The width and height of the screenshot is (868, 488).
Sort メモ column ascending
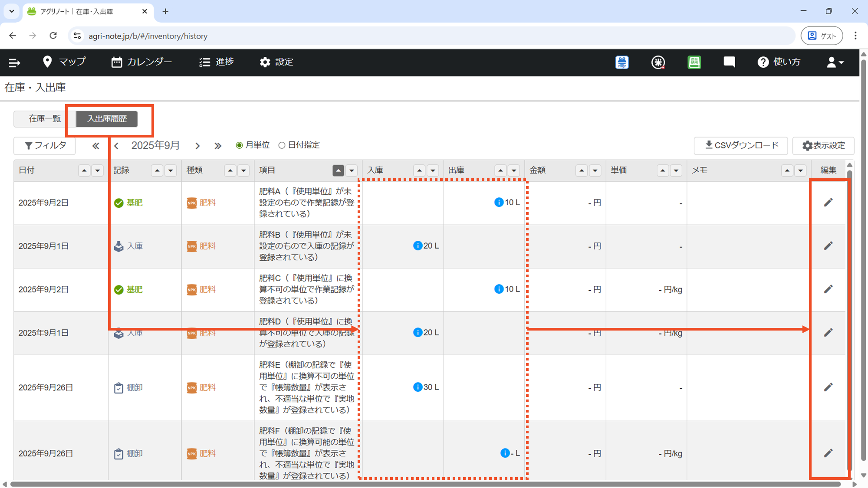click(x=787, y=171)
